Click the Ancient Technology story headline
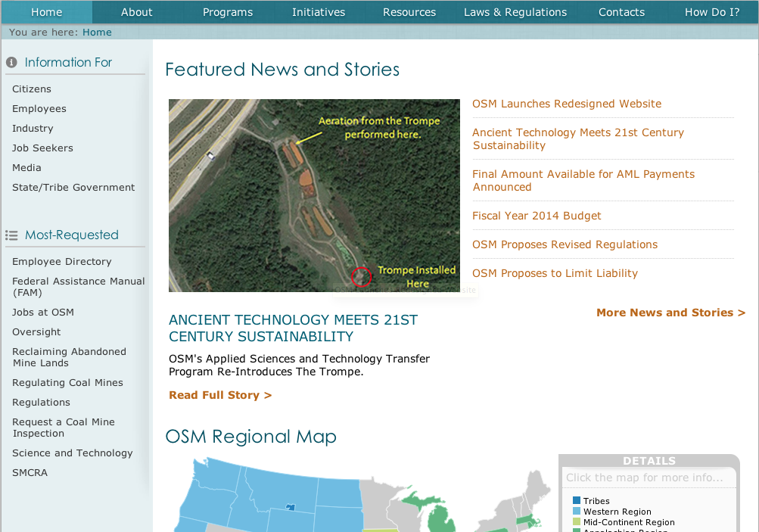Viewport: 759px width, 532px height. coord(294,328)
